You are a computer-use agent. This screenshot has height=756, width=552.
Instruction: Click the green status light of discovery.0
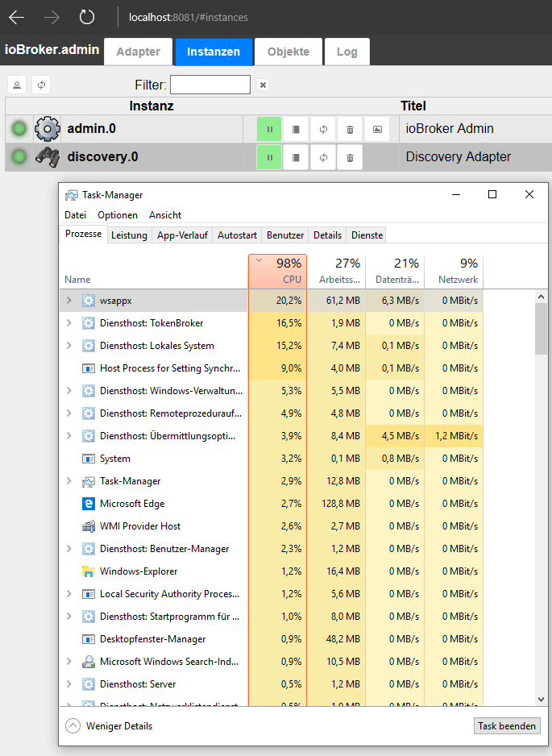pos(19,156)
